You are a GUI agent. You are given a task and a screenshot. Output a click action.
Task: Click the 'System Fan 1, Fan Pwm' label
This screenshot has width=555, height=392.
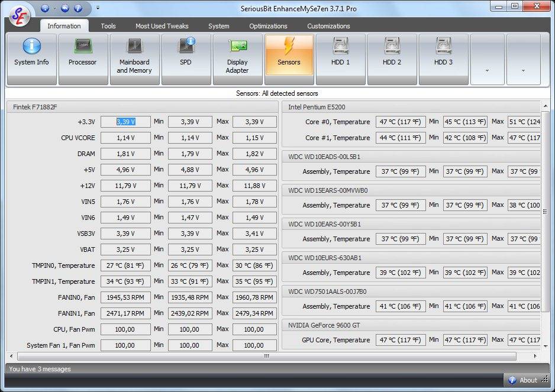pos(61,345)
